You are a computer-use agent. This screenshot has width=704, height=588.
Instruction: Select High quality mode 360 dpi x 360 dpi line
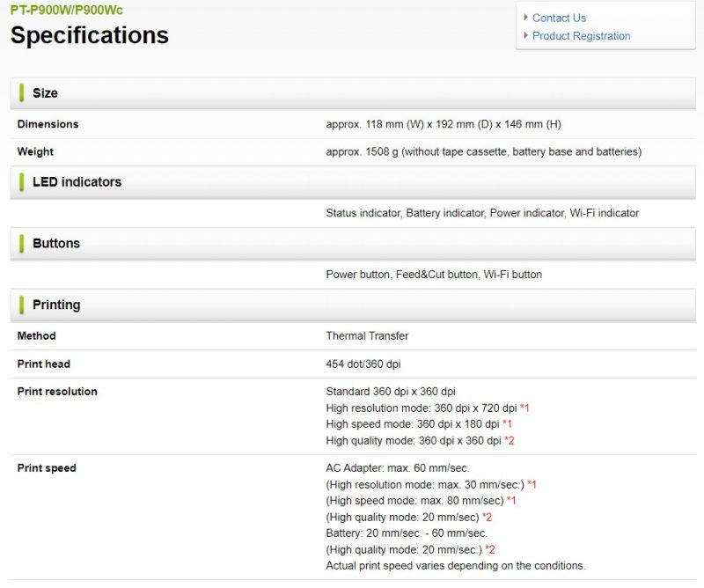click(420, 441)
